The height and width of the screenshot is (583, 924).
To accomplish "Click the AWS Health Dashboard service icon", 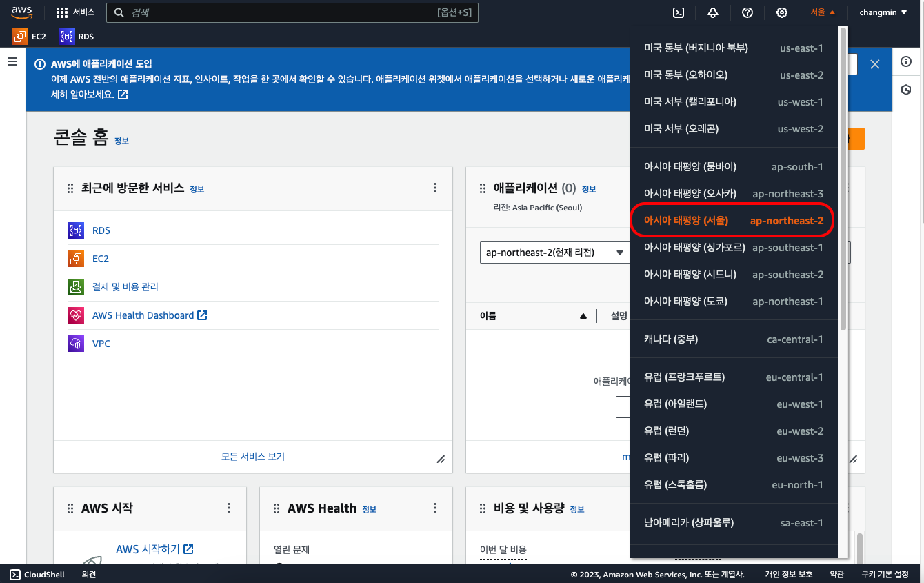I will [76, 315].
